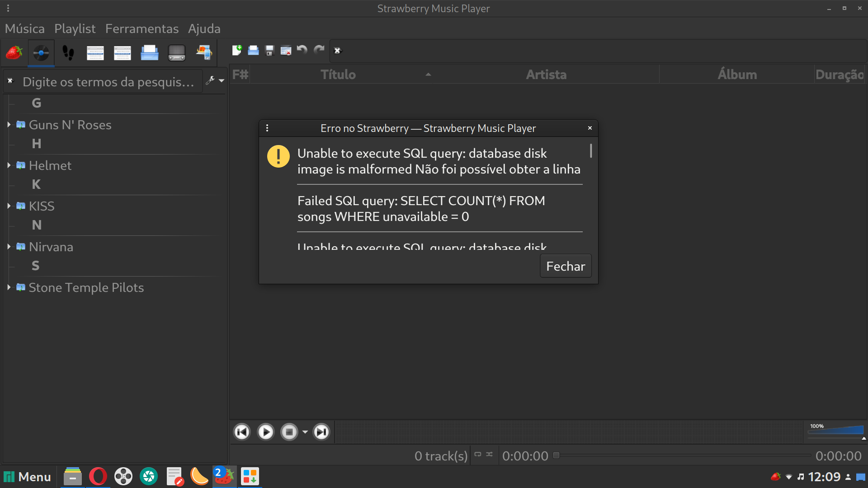
Task: Redo the playlist action
Action: click(319, 50)
